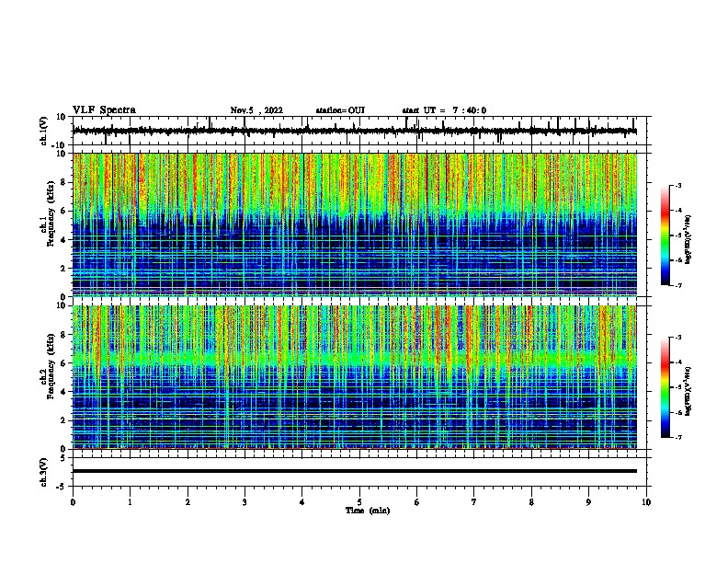Click the date label 'Nov.5 , 2022'

(x=256, y=110)
